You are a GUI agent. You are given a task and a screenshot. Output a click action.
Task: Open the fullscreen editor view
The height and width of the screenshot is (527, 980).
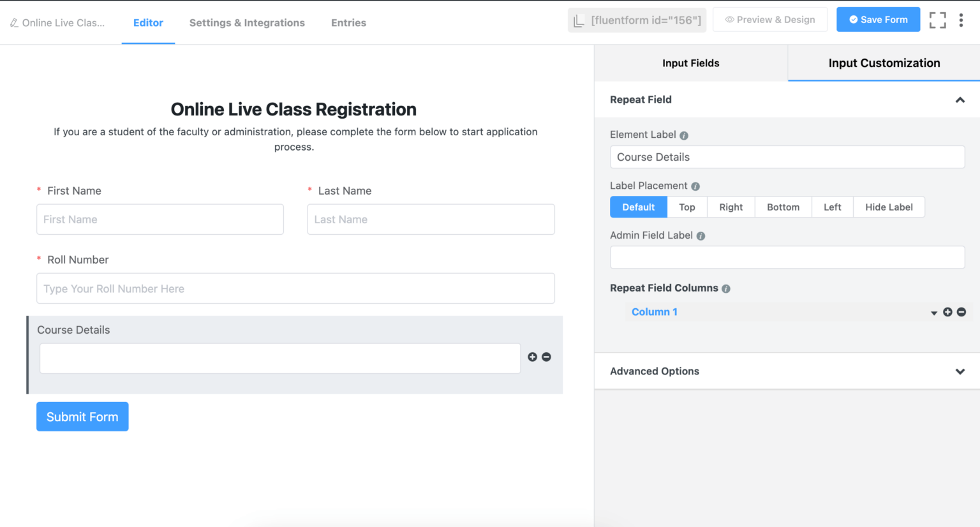[937, 20]
